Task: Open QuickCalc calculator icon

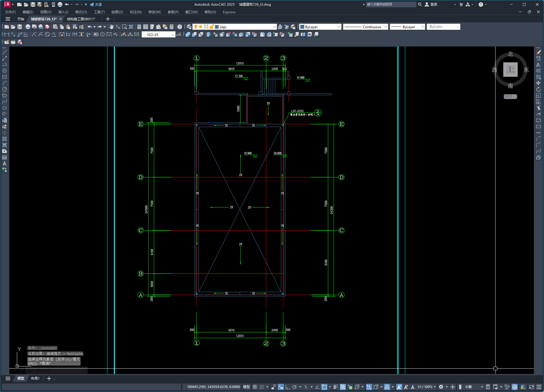Action: [172, 27]
